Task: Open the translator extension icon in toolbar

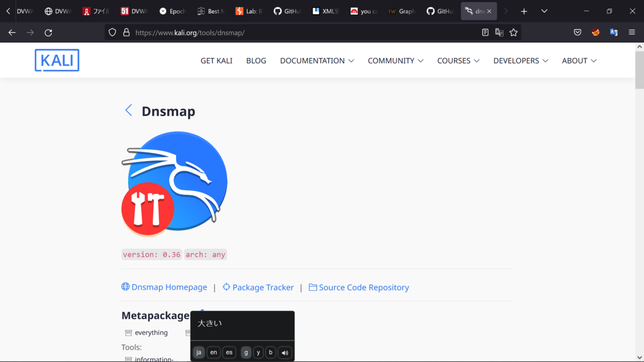Action: pos(614,33)
